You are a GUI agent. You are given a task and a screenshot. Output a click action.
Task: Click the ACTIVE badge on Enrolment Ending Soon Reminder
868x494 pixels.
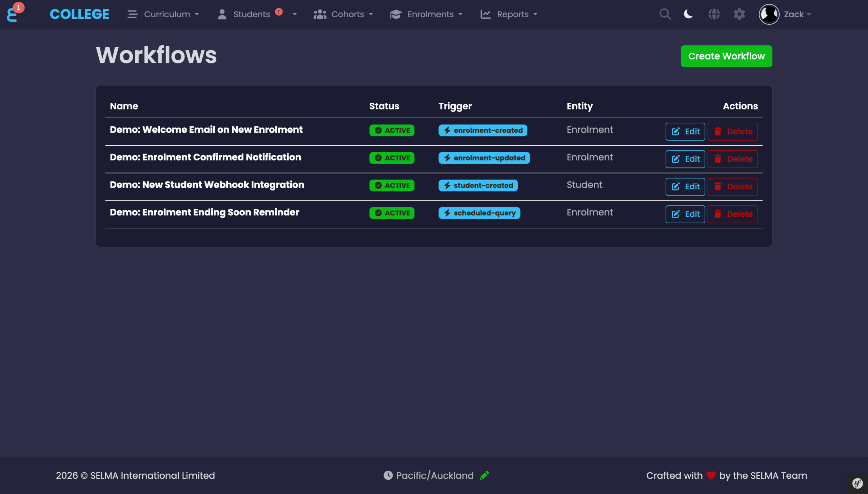coord(392,213)
